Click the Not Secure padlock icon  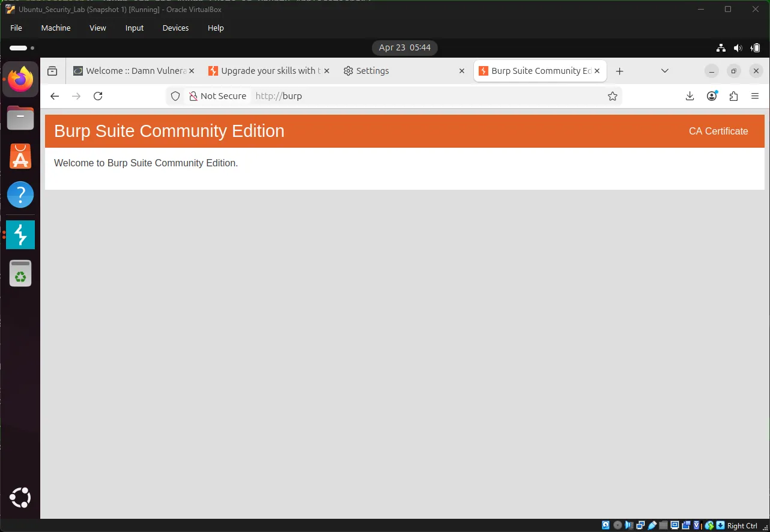(193, 96)
